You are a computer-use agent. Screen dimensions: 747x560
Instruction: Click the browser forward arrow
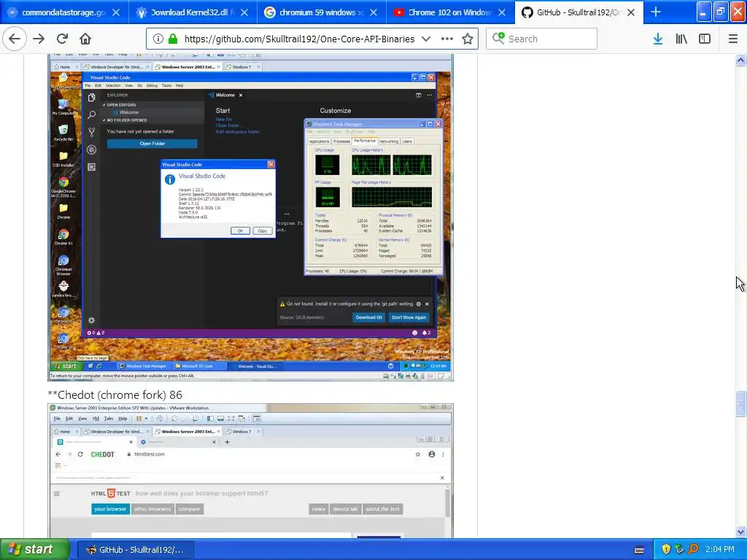39,39
